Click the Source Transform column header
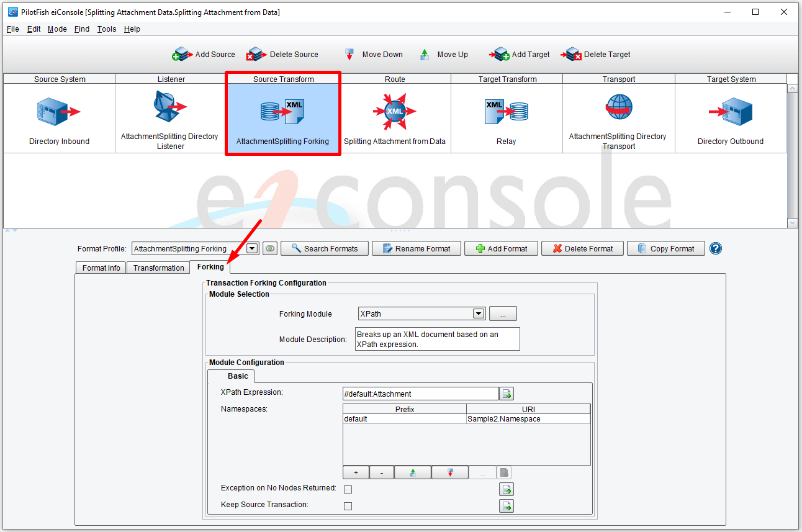This screenshot has height=532, width=802. point(283,79)
